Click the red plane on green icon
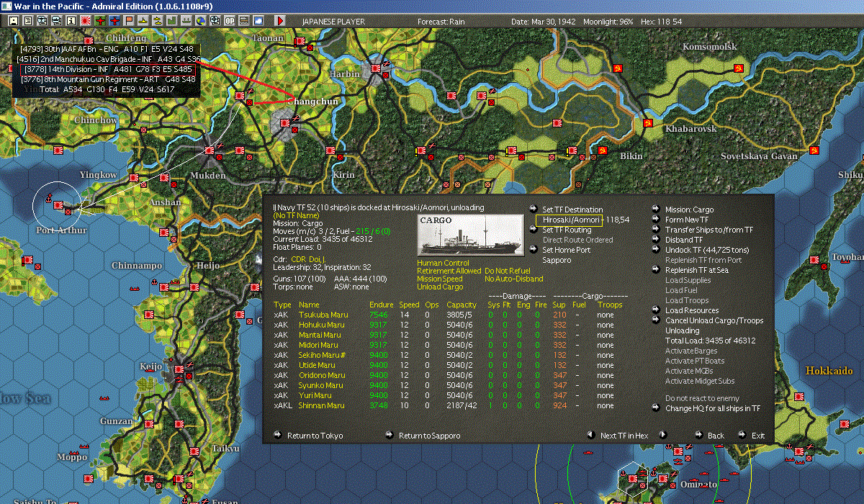 pyautogui.click(x=100, y=21)
